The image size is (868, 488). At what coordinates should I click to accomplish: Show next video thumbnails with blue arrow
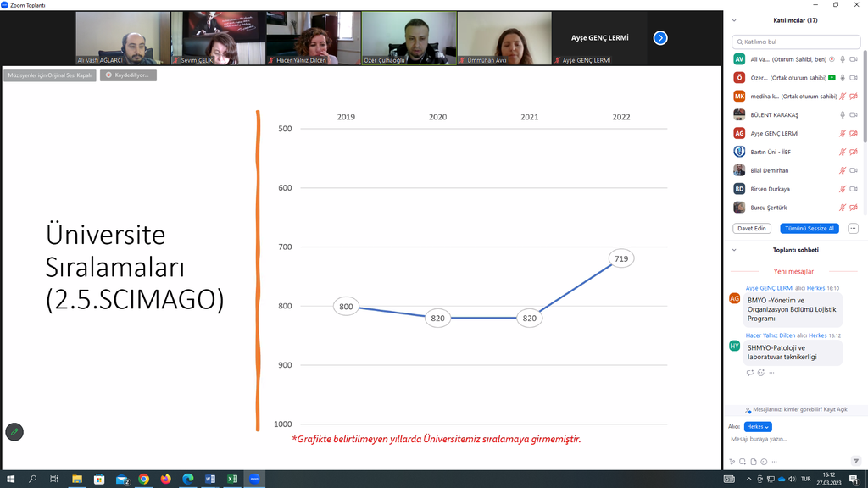click(x=660, y=38)
